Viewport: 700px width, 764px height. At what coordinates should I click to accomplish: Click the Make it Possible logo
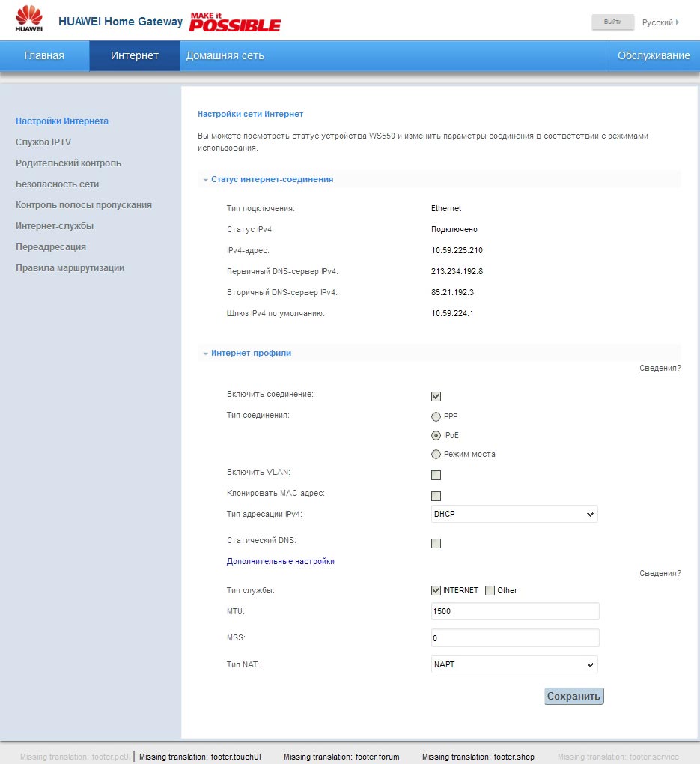click(x=234, y=22)
